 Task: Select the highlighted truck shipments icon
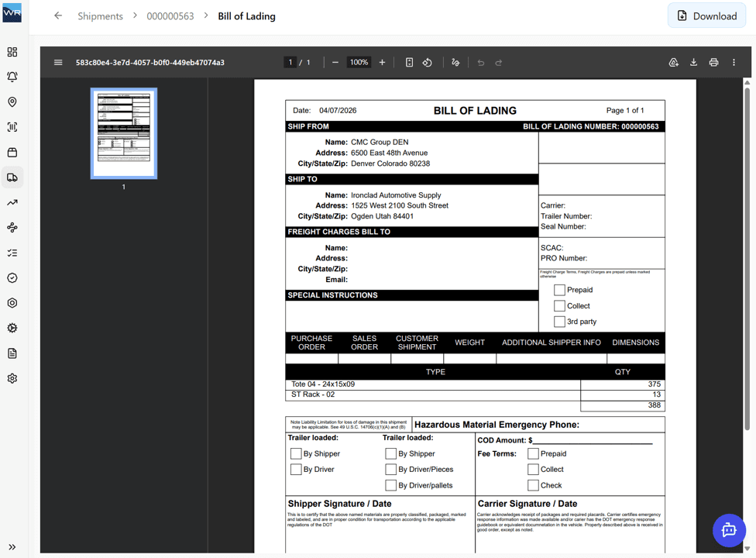pyautogui.click(x=12, y=177)
